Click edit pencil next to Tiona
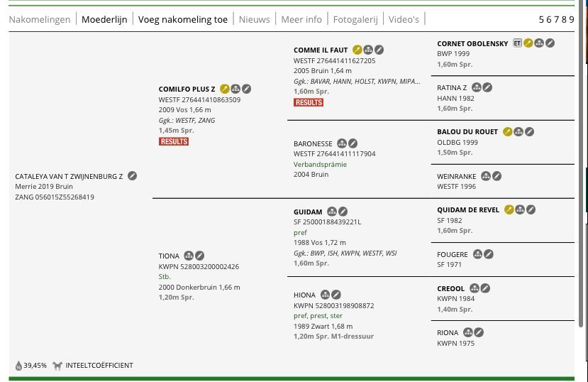This screenshot has width=588, height=382. click(x=199, y=256)
